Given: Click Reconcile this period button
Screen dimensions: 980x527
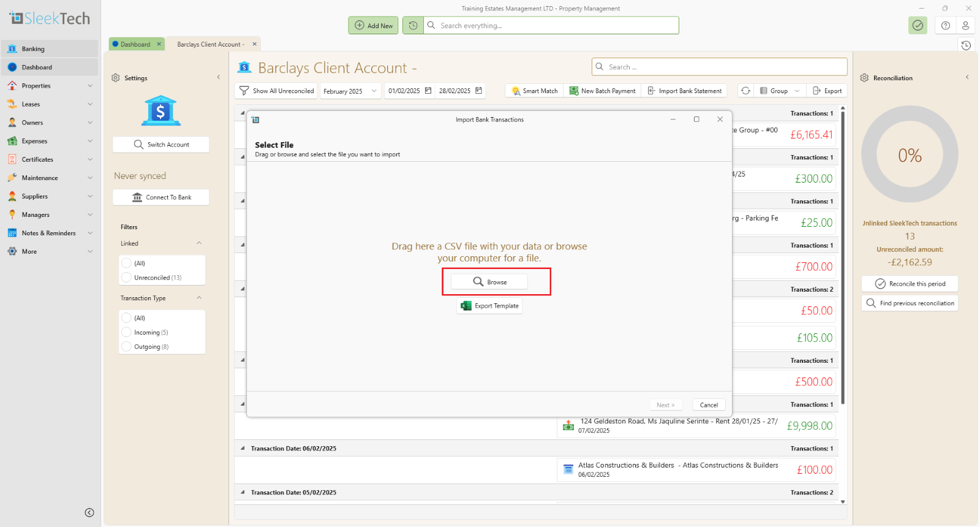Looking at the screenshot, I should click(x=910, y=284).
